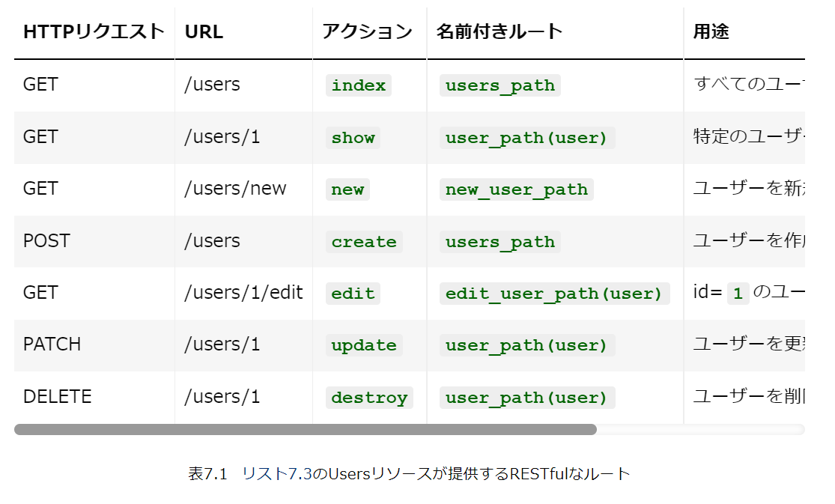This screenshot has height=504, width=835.
Task: Click the DELETE request cell
Action: (58, 397)
